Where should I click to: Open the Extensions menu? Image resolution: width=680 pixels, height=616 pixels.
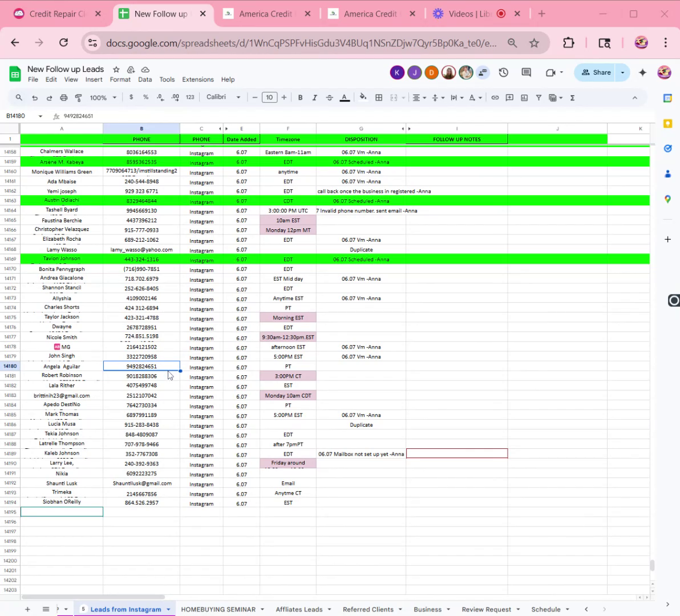198,79
